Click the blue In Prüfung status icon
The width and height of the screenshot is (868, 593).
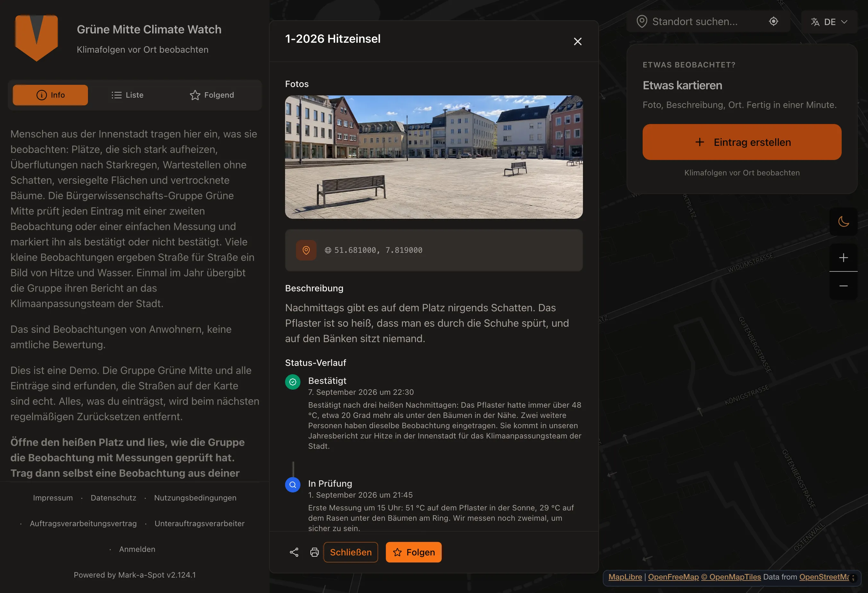(293, 485)
